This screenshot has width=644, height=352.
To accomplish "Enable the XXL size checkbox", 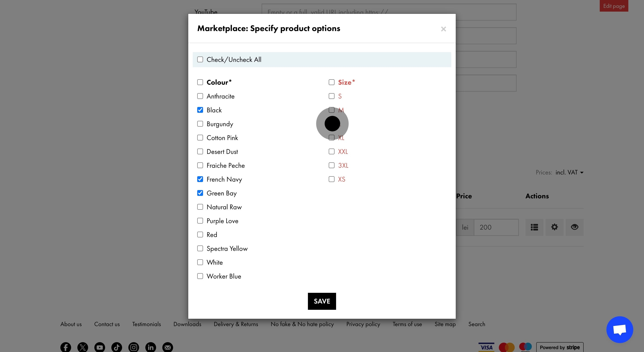I will [x=331, y=151].
